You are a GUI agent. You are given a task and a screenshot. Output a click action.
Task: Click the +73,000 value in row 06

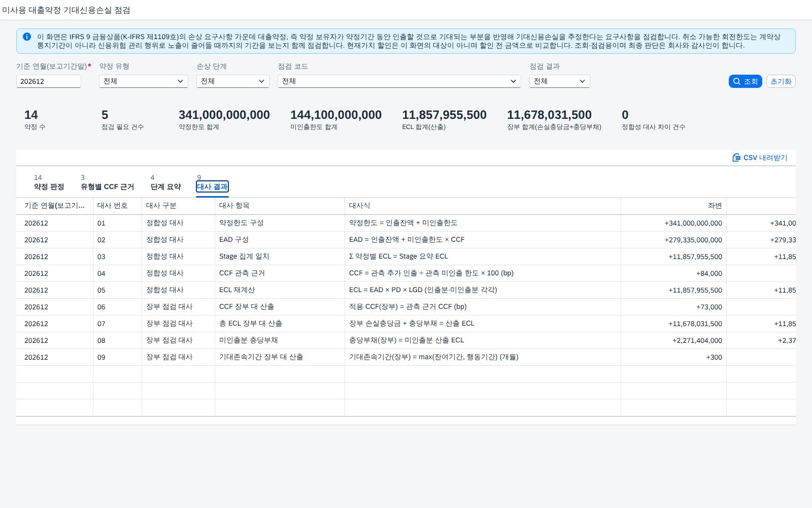(709, 307)
